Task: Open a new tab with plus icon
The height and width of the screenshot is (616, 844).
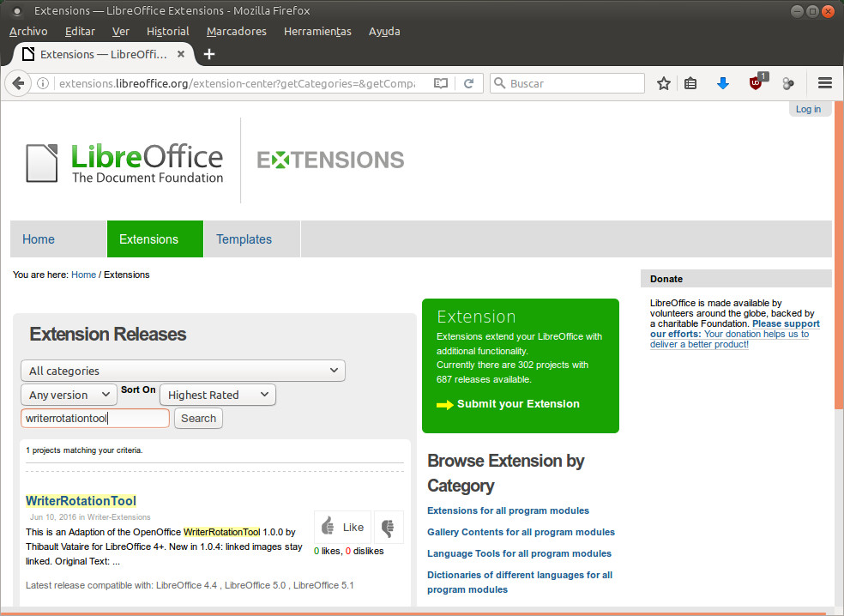Action: pos(209,54)
